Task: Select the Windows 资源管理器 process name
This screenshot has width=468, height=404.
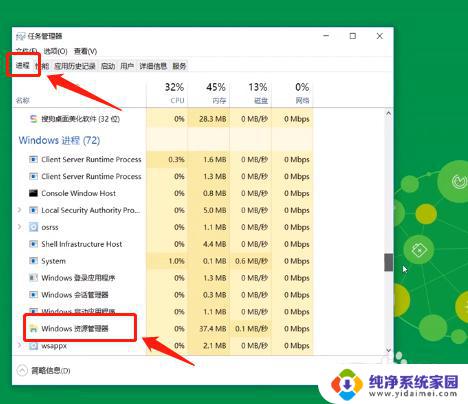Action: tap(75, 329)
